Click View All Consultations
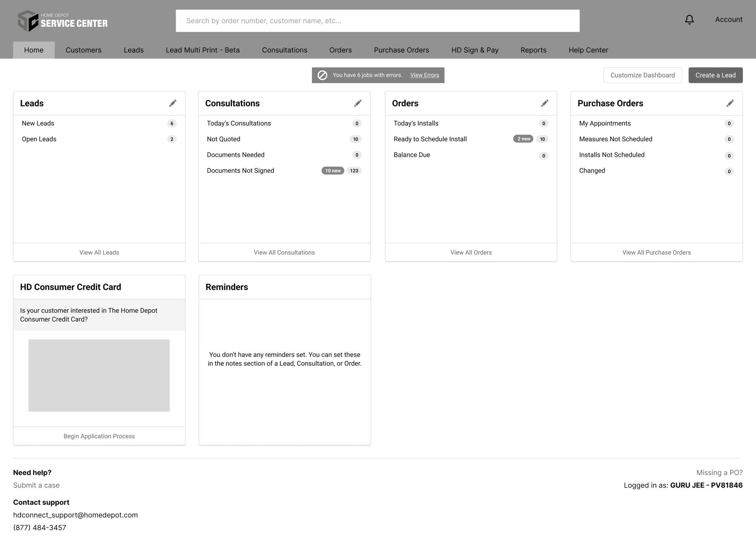Viewport: 756px width, 545px height. tap(284, 252)
